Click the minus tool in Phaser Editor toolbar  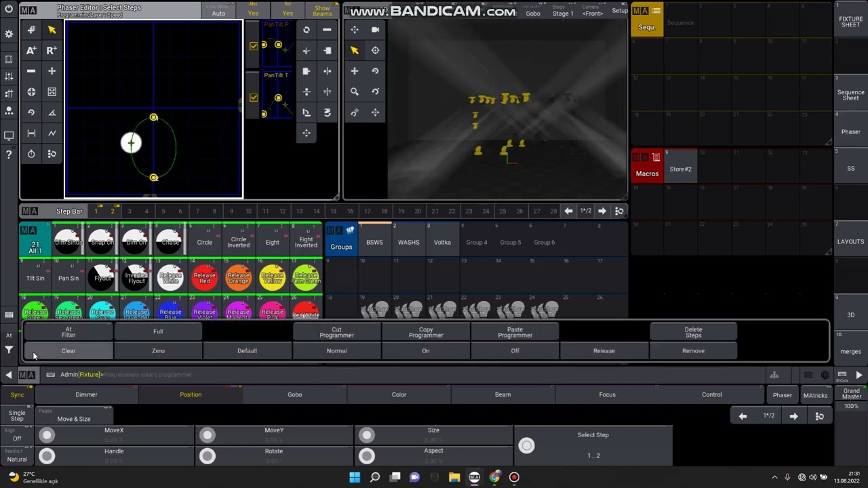pyautogui.click(x=31, y=71)
